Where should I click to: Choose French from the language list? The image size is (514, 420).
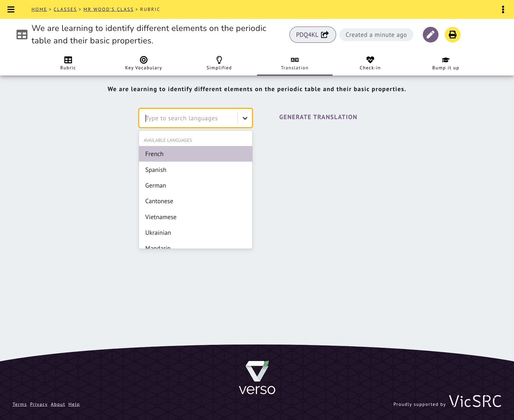[x=196, y=154]
